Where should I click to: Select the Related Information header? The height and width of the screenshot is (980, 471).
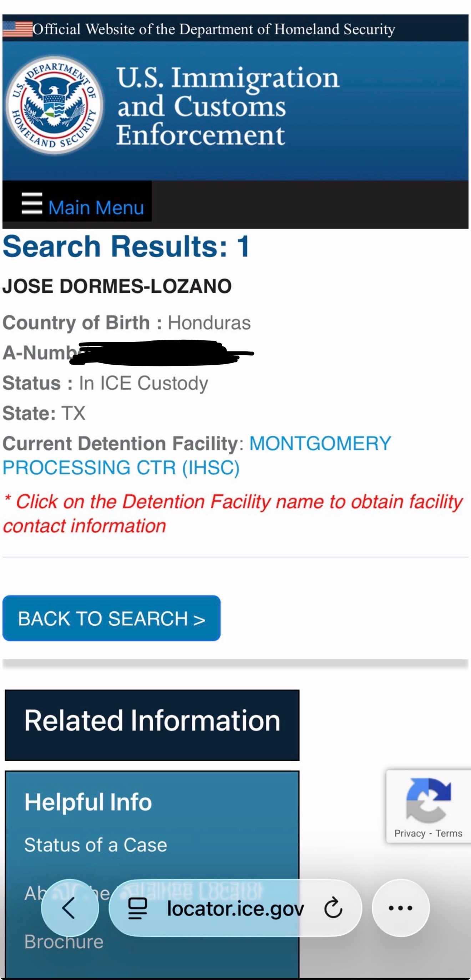point(152,721)
